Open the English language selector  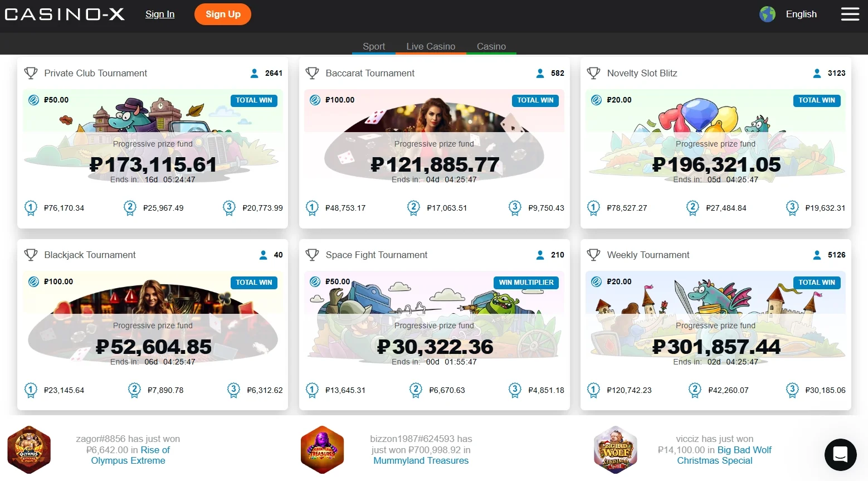[801, 14]
